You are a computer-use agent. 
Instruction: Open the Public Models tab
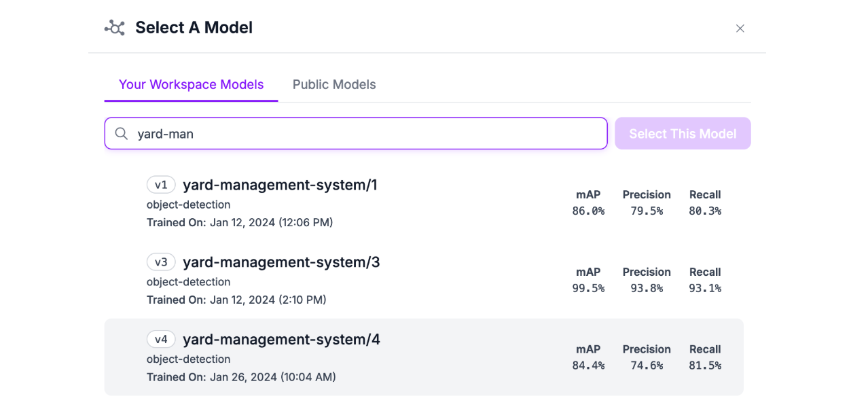[334, 85]
